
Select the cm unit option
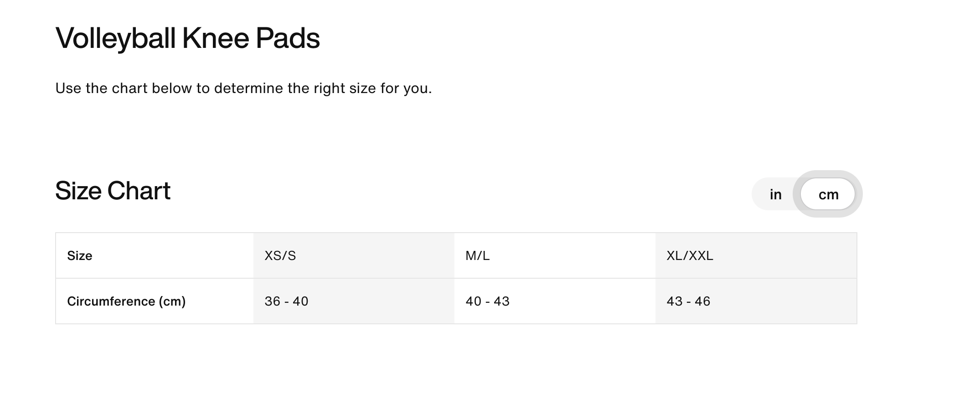coord(828,194)
